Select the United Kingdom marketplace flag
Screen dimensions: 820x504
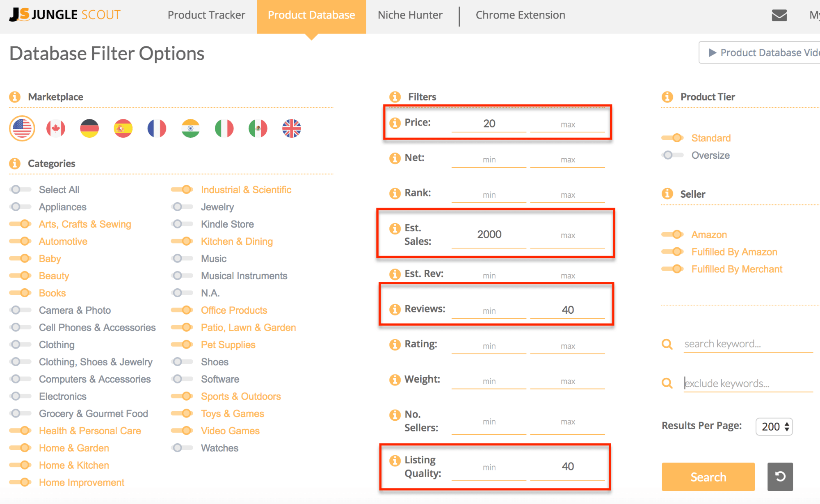(292, 128)
